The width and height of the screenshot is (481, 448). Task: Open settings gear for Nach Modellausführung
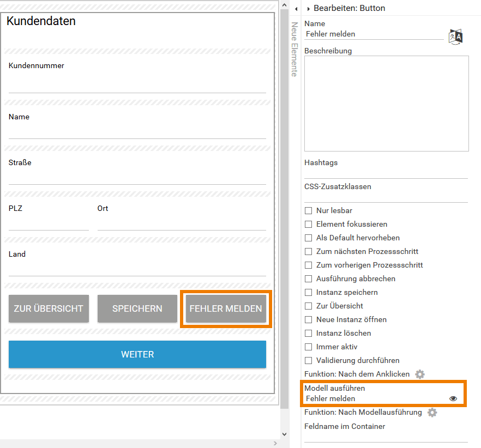pyautogui.click(x=432, y=413)
